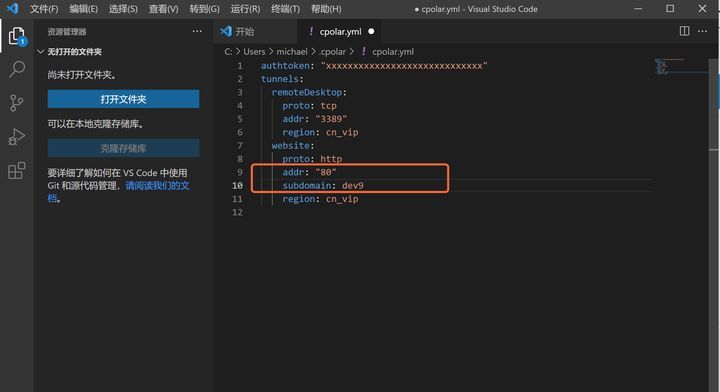Click the "3389" addr value
Screen dimensions: 720x392
(331, 119)
